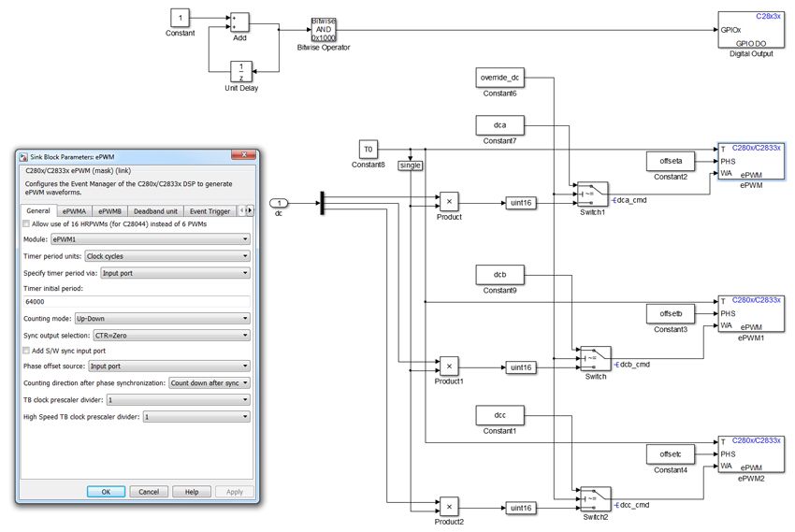Enable Allow use of 16 HRPWMs checkbox
The height and width of the screenshot is (532, 795).
tap(27, 224)
